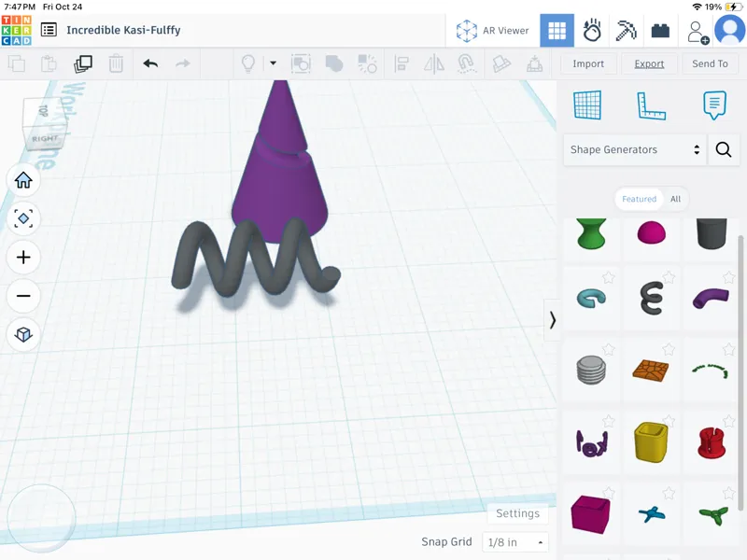Screen dimensions: 747x560
Task: Favorite the stacked discs shape star
Action: pyautogui.click(x=609, y=349)
